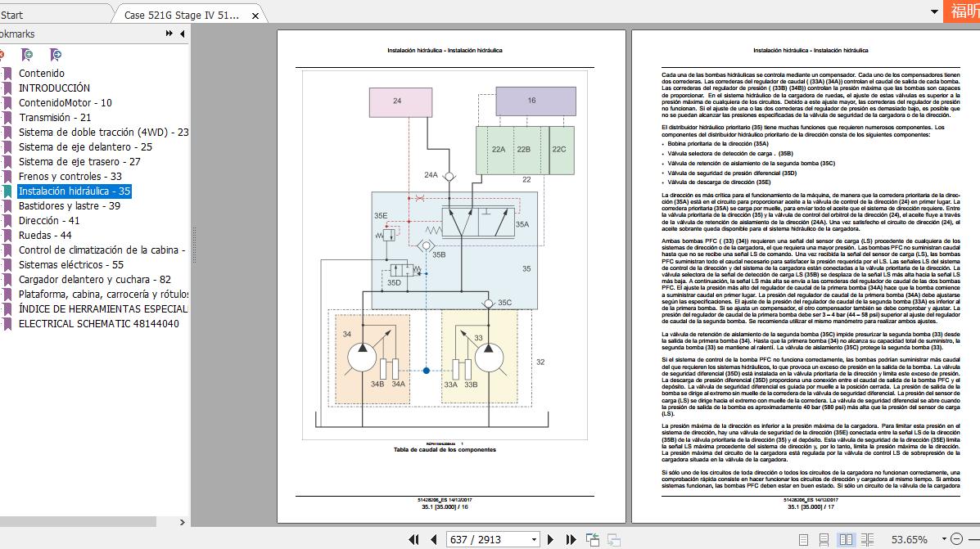The height and width of the screenshot is (549, 980).
Task: Go to the first page
Action: pos(415,539)
